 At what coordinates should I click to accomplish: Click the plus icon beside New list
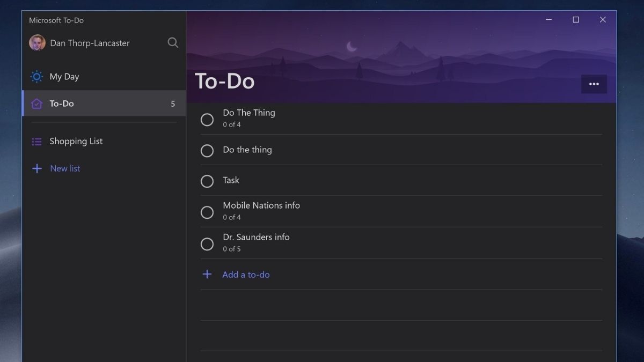pos(36,168)
